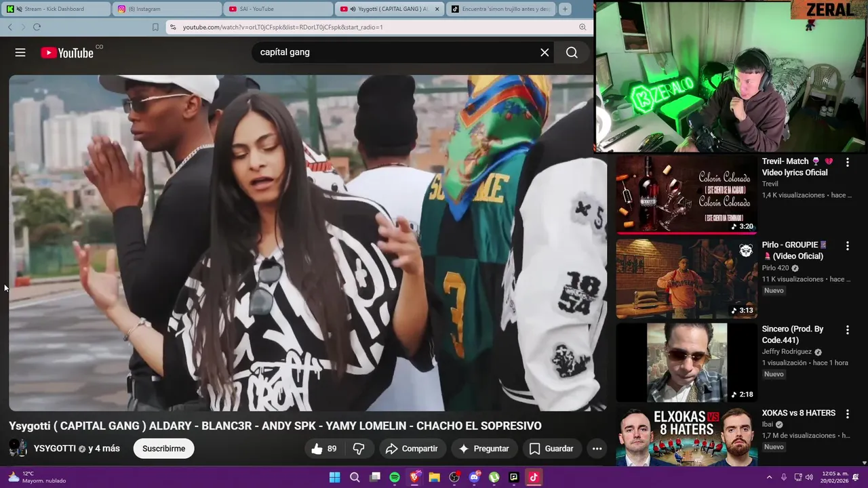This screenshot has width=868, height=488.
Task: Click the 'Jeffry Rodriguez' channel name
Action: 787,352
